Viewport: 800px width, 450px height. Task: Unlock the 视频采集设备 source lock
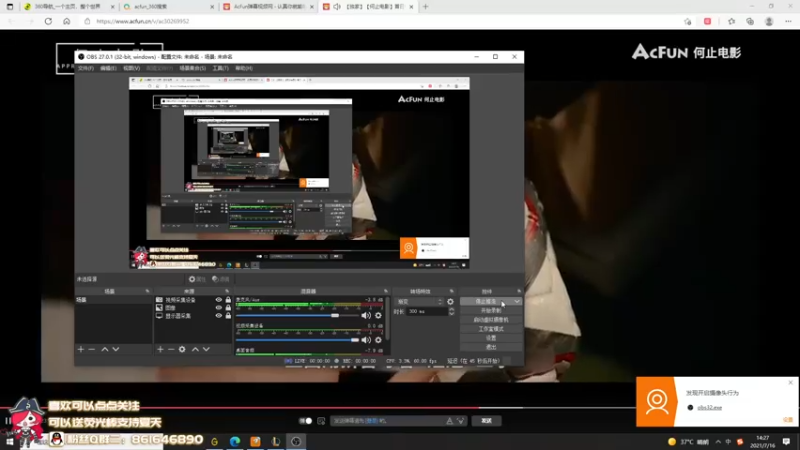click(x=228, y=300)
